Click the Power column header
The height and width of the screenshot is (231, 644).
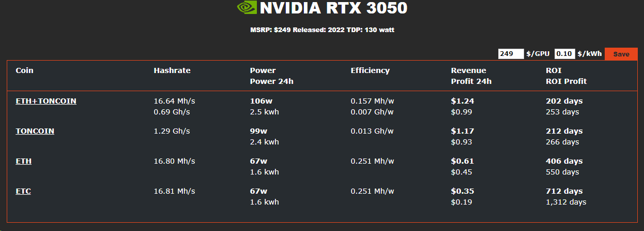click(x=263, y=70)
